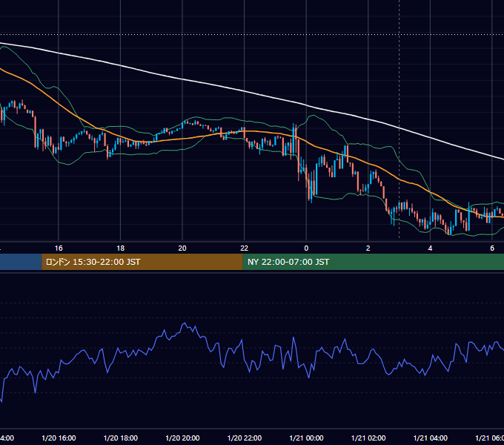Image resolution: width=504 pixels, height=445 pixels.
Task: Click the 6 hour label on price chart axis
Action: (492, 248)
